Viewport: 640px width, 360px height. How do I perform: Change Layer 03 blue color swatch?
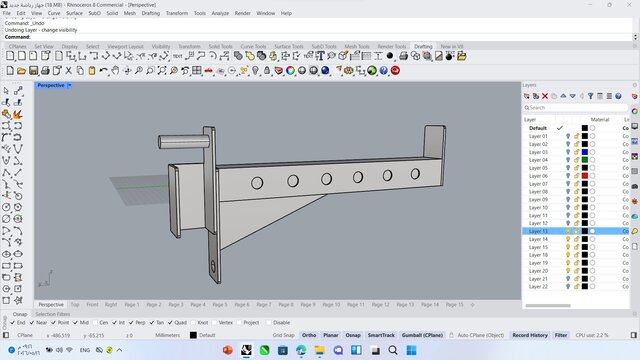point(584,152)
